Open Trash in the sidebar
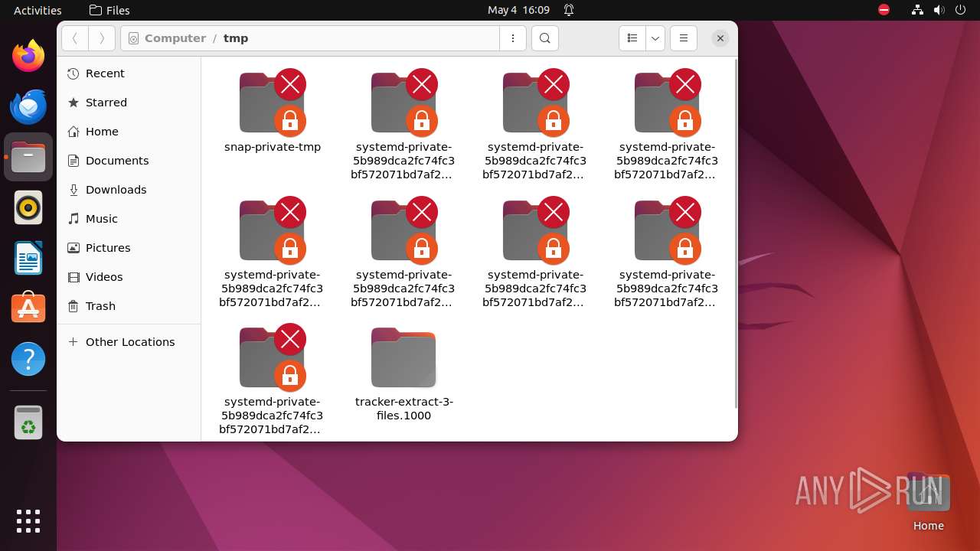This screenshot has height=551, width=980. tap(129, 306)
